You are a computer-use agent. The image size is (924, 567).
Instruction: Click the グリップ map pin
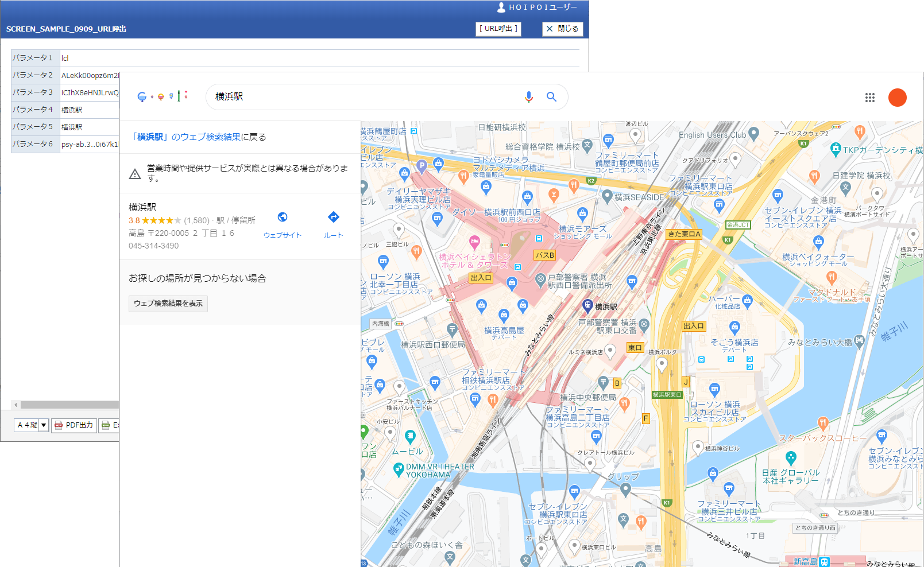point(625,490)
